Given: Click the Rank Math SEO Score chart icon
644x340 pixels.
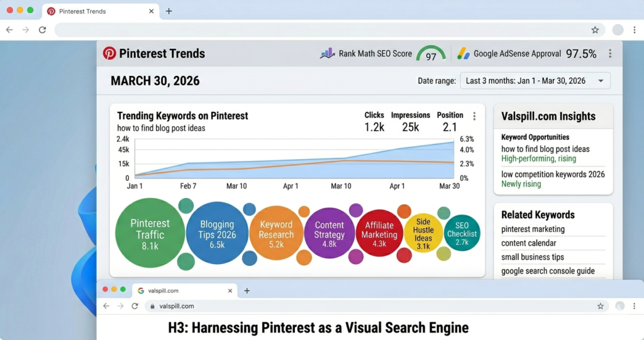Looking at the screenshot, I should 327,53.
